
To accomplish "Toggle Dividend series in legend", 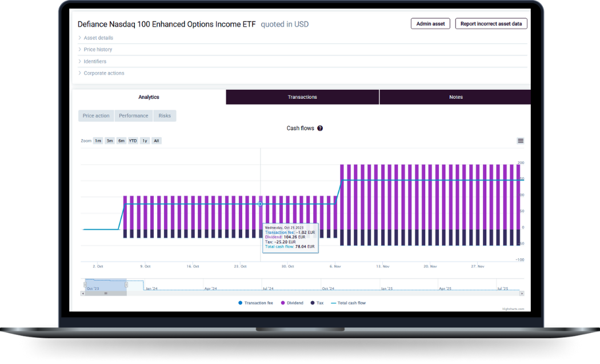I will pyautogui.click(x=292, y=303).
